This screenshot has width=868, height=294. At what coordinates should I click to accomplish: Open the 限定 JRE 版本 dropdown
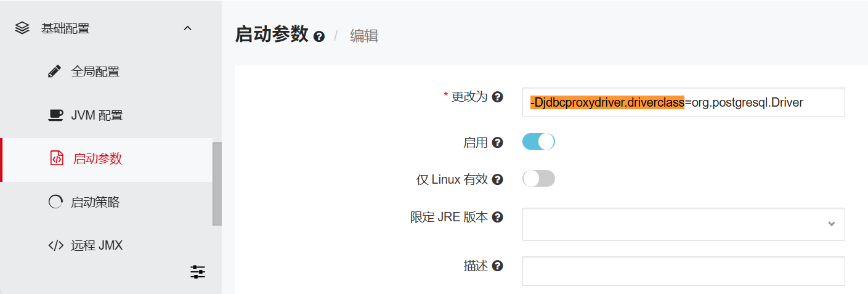tap(683, 224)
